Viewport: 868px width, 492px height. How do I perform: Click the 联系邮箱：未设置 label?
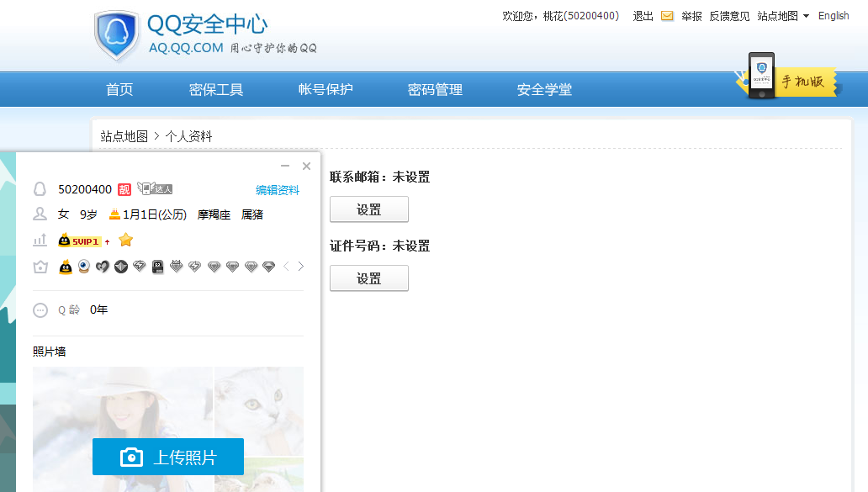[x=380, y=177]
